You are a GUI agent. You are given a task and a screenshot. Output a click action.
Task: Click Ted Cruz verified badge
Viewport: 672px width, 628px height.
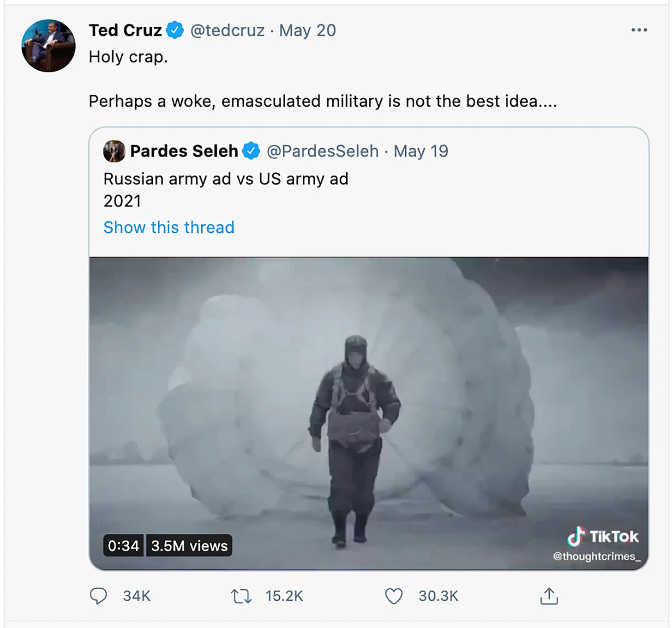pyautogui.click(x=175, y=30)
